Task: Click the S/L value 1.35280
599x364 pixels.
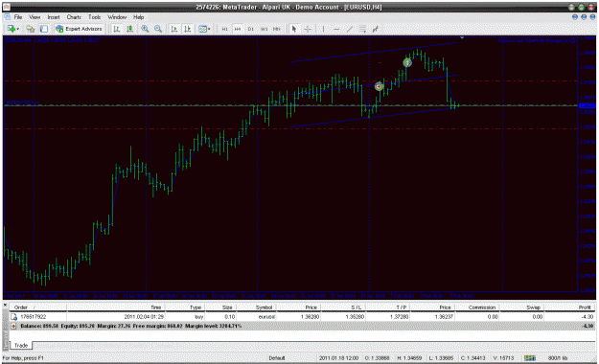Action: tap(355, 317)
